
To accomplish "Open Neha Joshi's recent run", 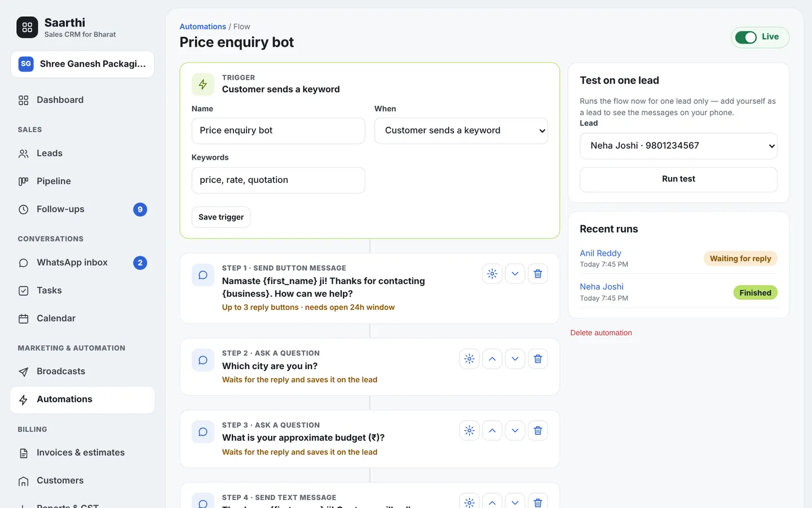I will tap(602, 287).
